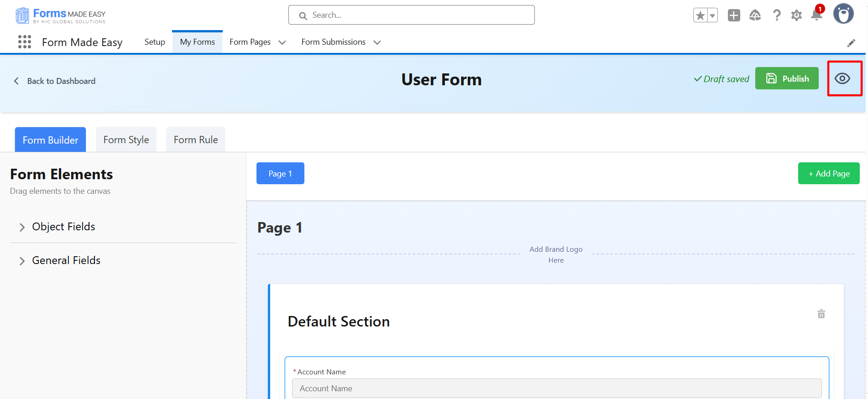Switch to the Form Style tab

click(126, 140)
